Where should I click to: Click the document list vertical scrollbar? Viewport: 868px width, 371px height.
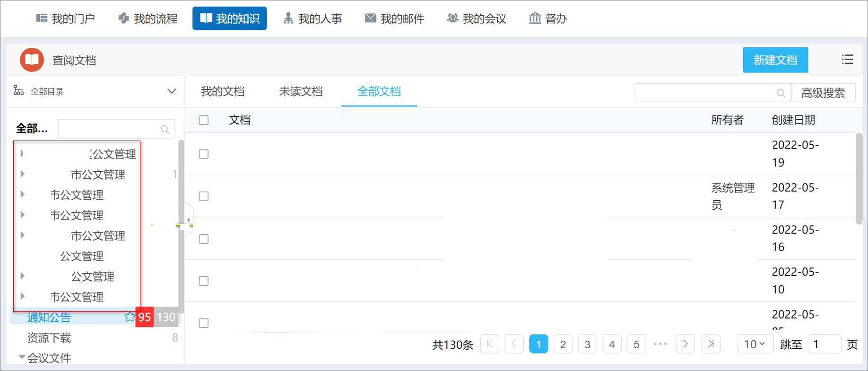pyautogui.click(x=859, y=179)
